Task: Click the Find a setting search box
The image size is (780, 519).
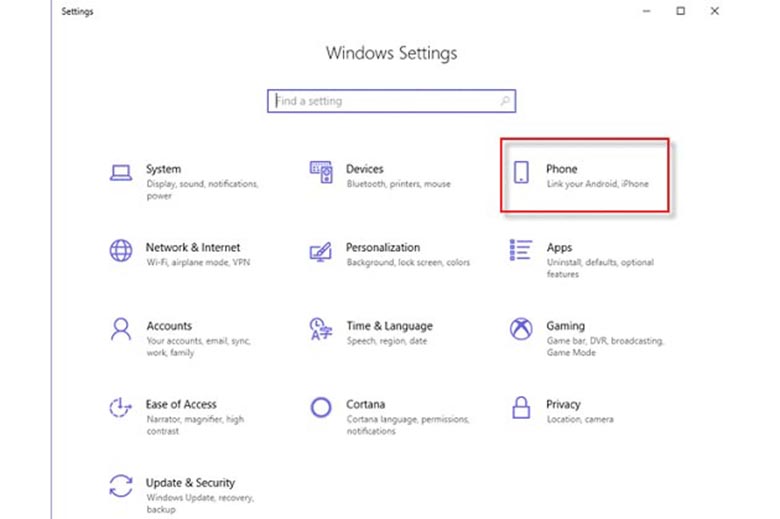Action: click(x=385, y=101)
